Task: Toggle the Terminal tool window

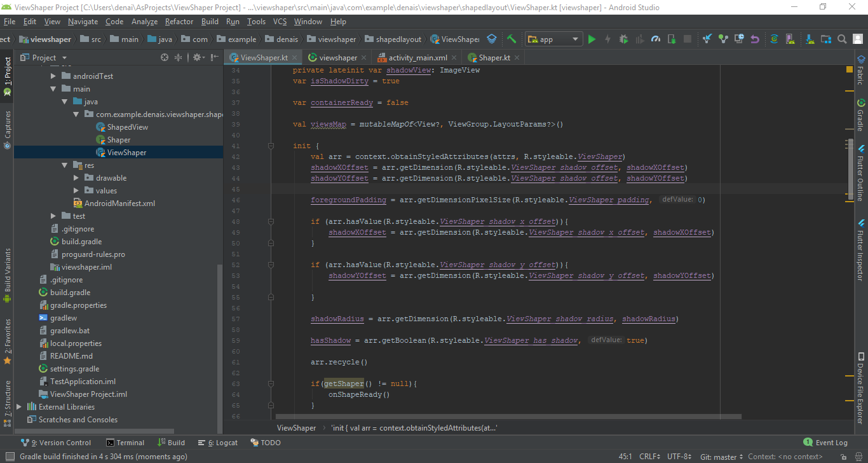Action: tap(125, 443)
